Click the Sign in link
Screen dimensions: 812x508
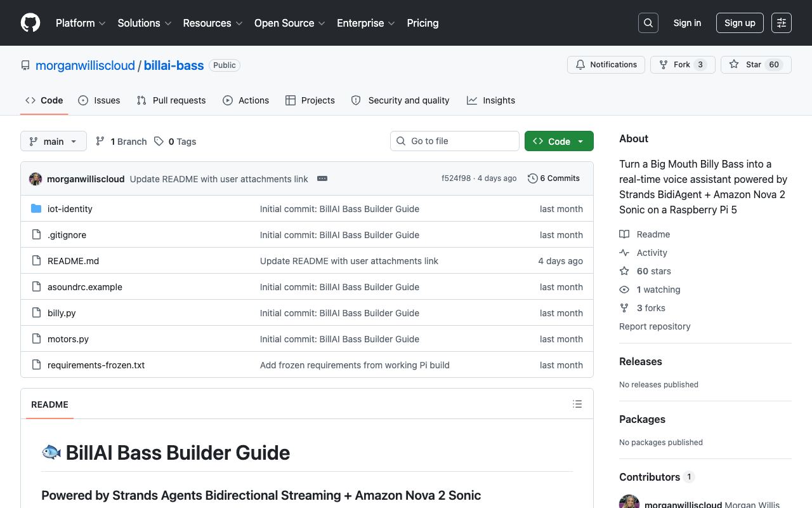[x=687, y=23]
